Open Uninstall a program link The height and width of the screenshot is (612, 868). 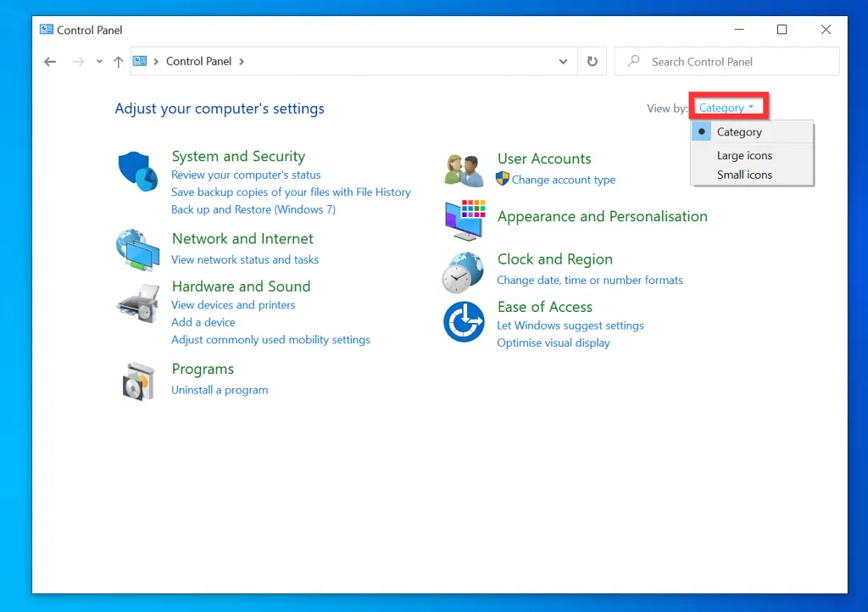pyautogui.click(x=220, y=390)
